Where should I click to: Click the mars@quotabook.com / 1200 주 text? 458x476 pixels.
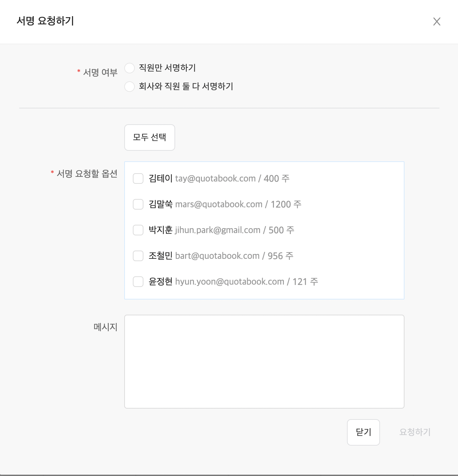click(x=238, y=204)
